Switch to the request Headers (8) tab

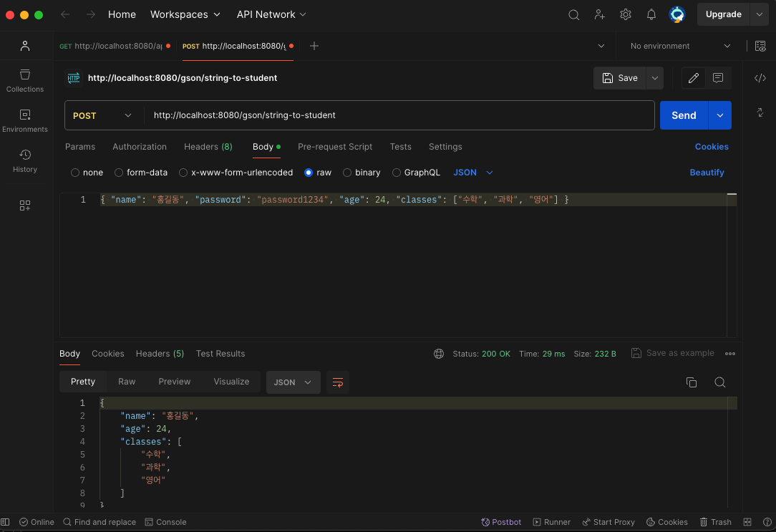[x=208, y=147]
